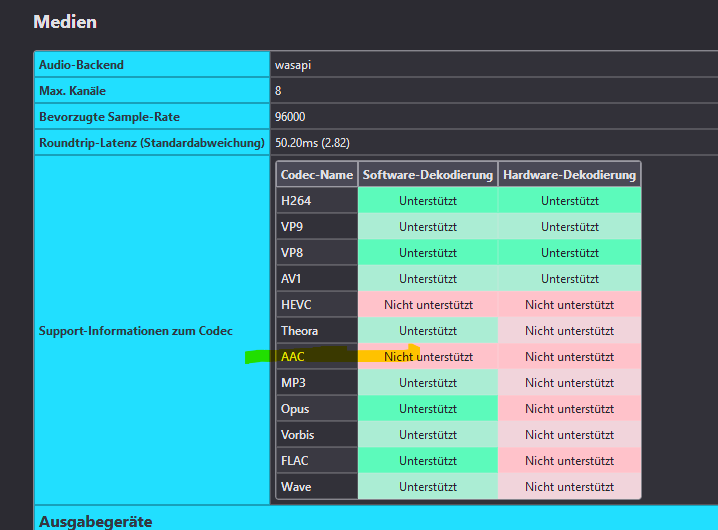Viewport: 718px width, 530px height.
Task: Click FLAC hardware Nicht unterstützt cell
Action: coord(569,461)
